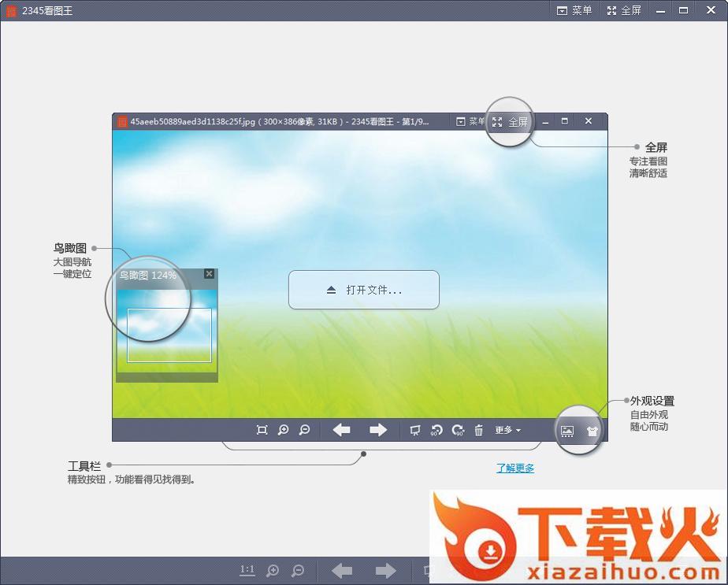Open the 了解更多 link

[515, 468]
